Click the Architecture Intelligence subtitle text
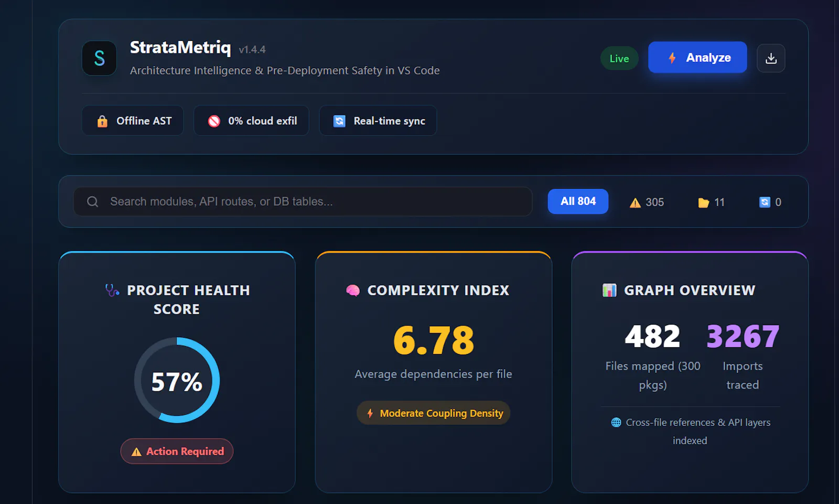 (285, 70)
